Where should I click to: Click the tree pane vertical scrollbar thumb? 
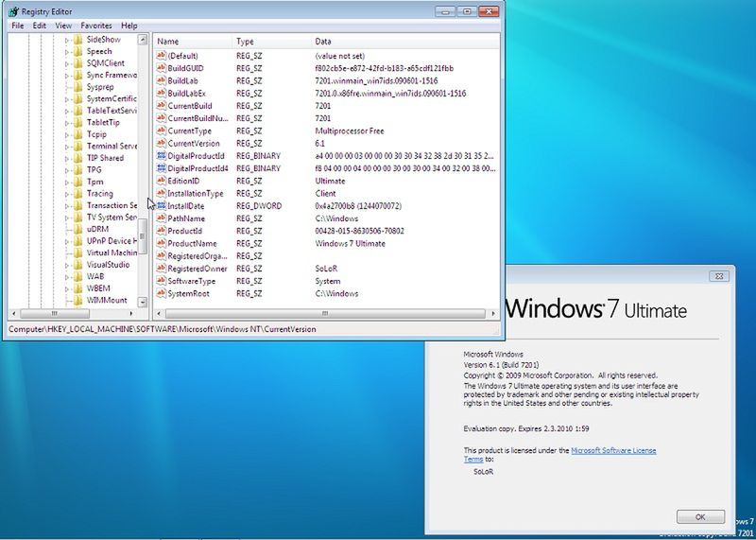(x=143, y=235)
